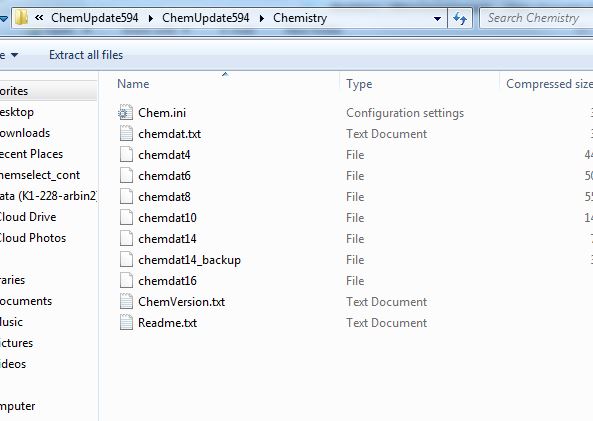The height and width of the screenshot is (421, 593).
Task: Click the Search Chemistry field
Action: pos(536,18)
